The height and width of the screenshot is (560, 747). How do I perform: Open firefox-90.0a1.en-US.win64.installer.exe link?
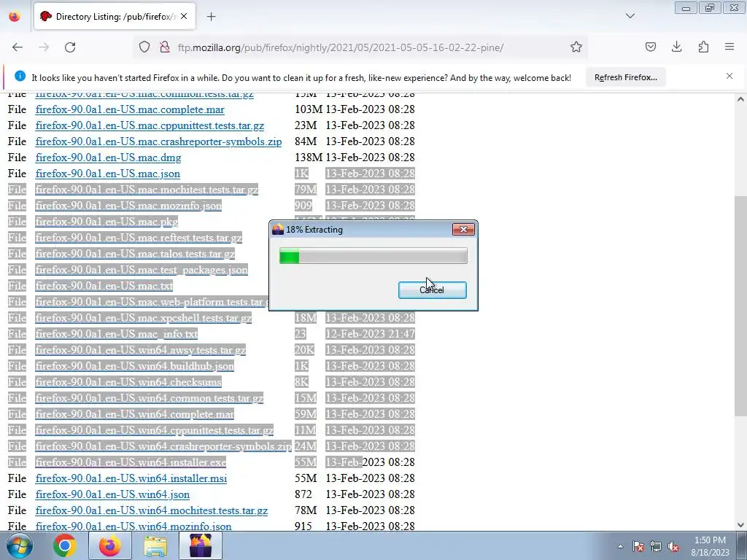pos(131,462)
